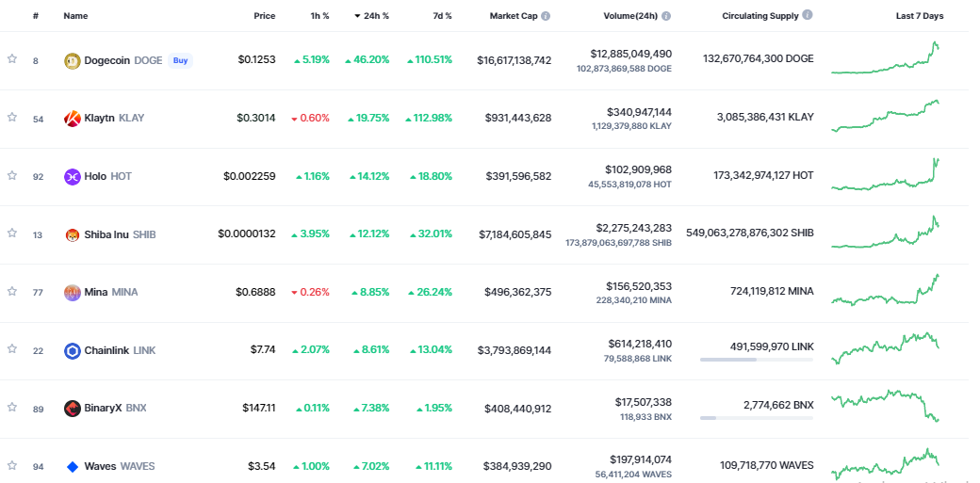The width and height of the screenshot is (980, 483).
Task: Show Volume(24h) info tooltip icon
Action: coord(666,16)
